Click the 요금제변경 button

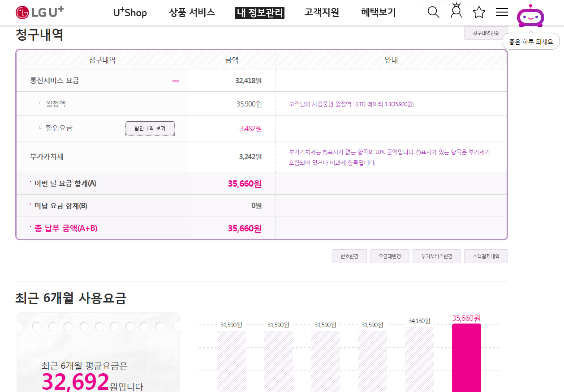coord(389,256)
